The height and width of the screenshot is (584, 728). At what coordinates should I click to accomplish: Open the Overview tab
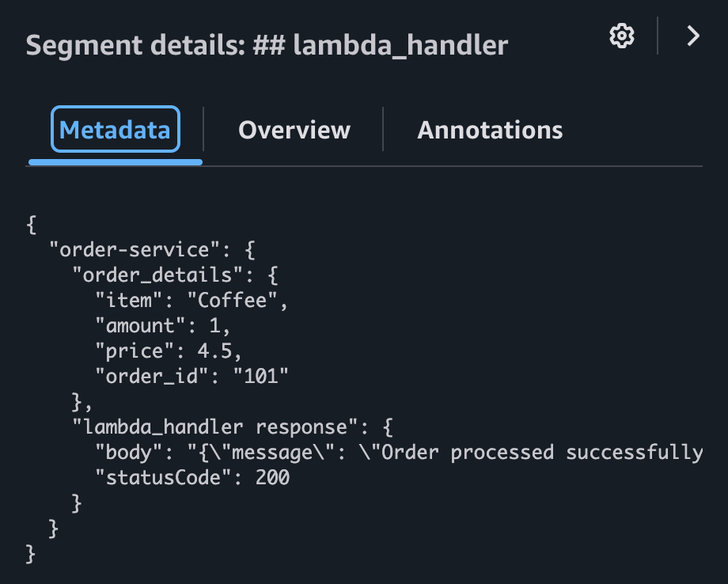[x=294, y=130]
